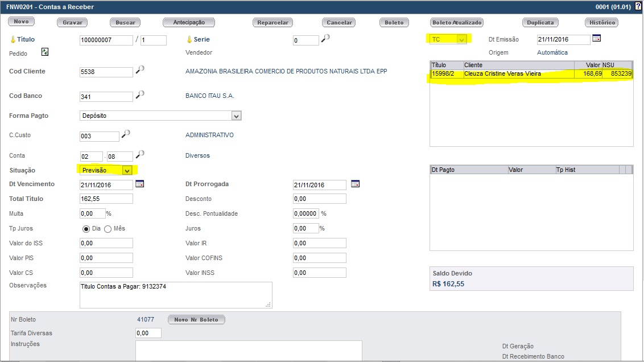Click the help question mark icon
Viewport: 644px width, 362px height.
pyautogui.click(x=638, y=6)
